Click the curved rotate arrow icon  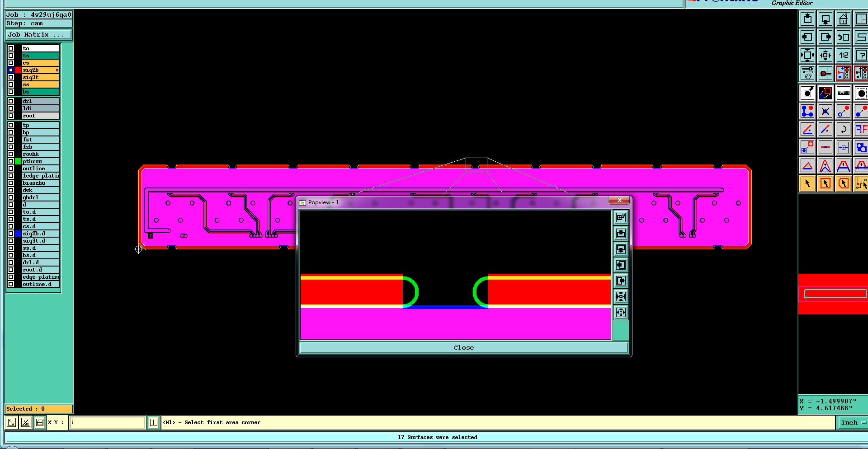(844, 129)
